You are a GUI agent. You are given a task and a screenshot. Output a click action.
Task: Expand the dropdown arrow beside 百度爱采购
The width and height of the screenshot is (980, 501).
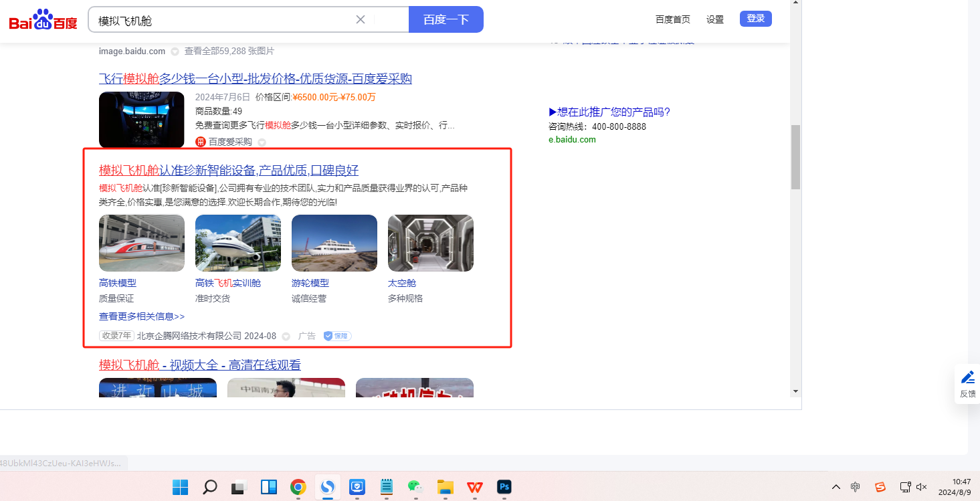pyautogui.click(x=262, y=142)
